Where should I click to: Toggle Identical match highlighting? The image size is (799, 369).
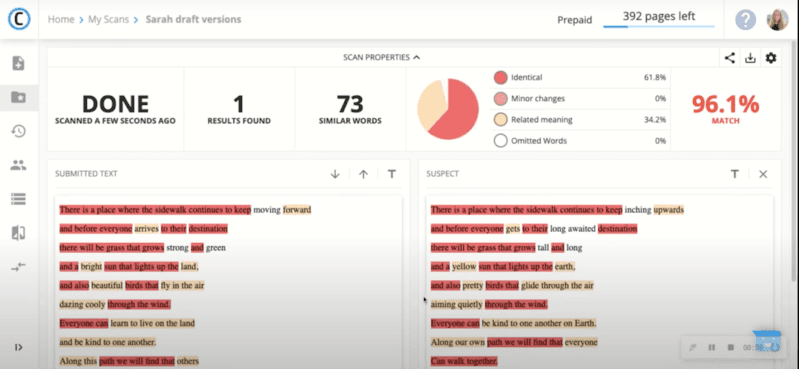pyautogui.click(x=500, y=77)
